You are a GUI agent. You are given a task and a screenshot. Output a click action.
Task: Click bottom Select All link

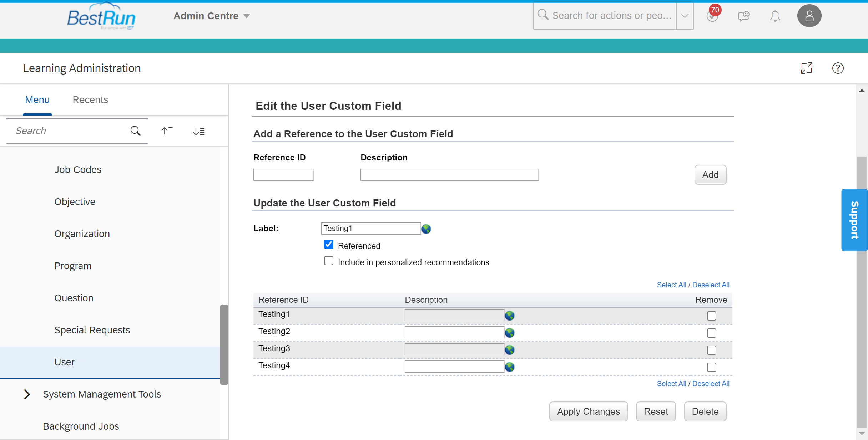(x=671, y=384)
